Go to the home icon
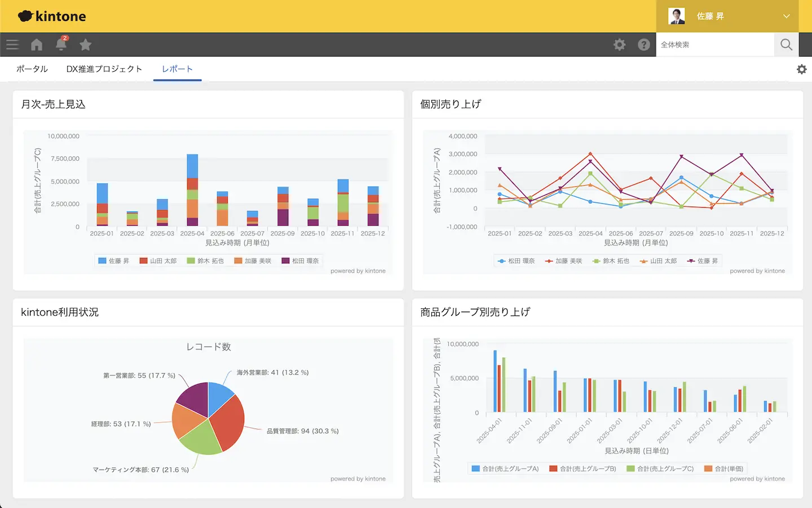Viewport: 812px width, 508px height. coord(37,45)
